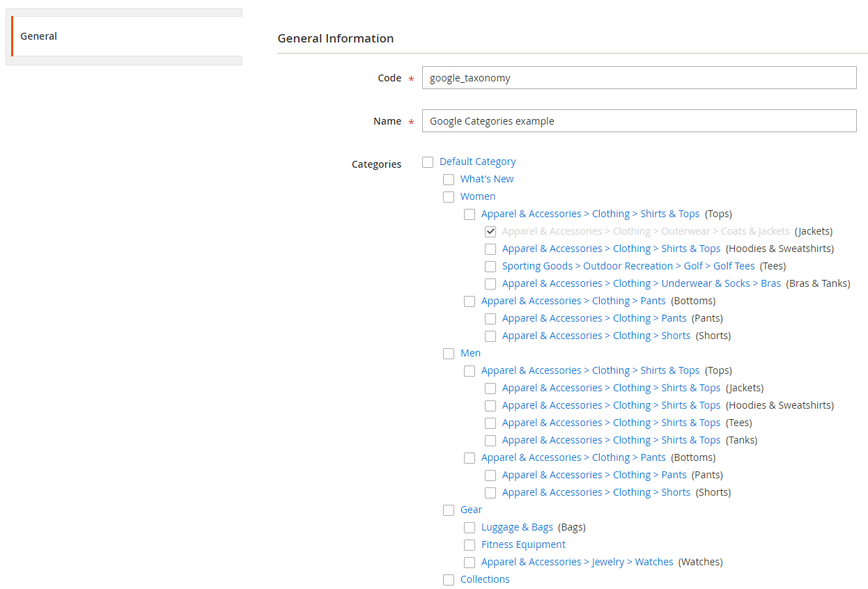Click the Underwear & Socks > Bras link
Viewport: 868px width, 589px height.
pos(642,283)
